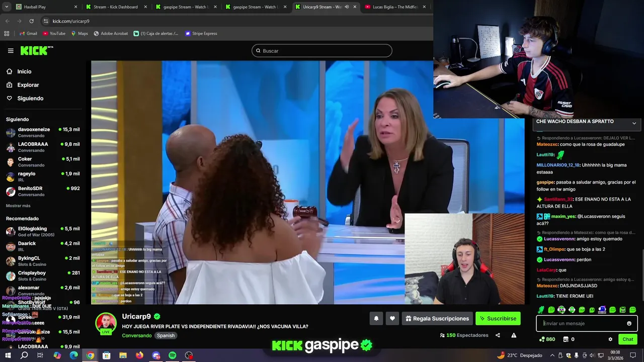Open the Kick hamburger sidebar menu
The width and height of the screenshot is (644, 362).
[x=11, y=51]
